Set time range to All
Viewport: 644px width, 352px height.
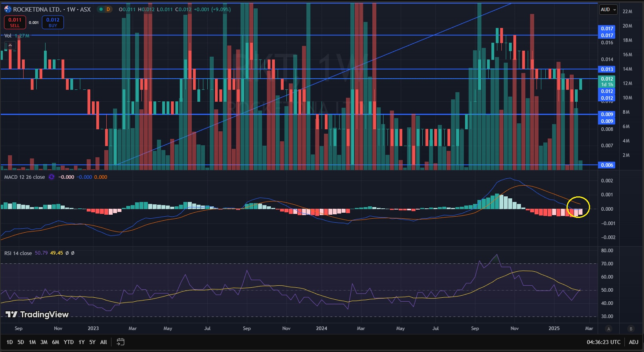[x=103, y=342]
